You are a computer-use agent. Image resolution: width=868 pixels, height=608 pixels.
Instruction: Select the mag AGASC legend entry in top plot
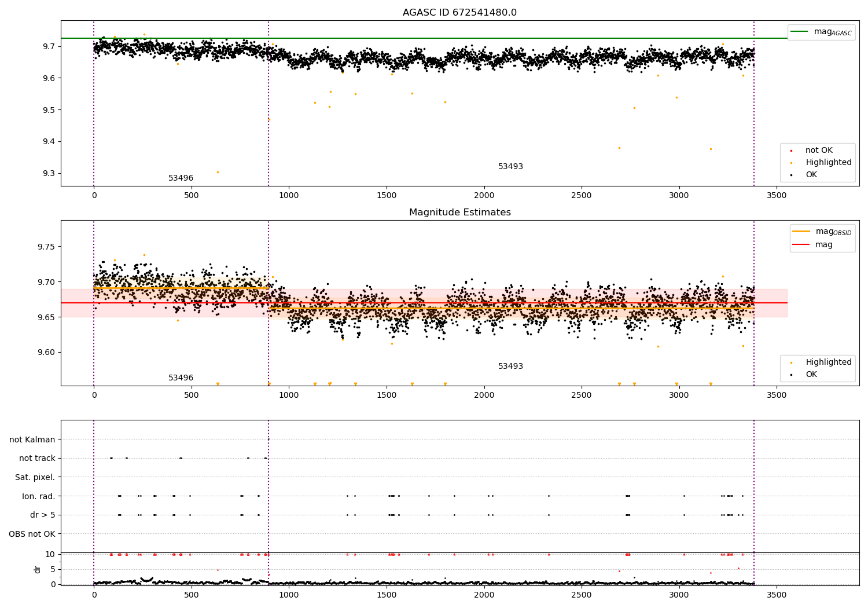(x=821, y=32)
